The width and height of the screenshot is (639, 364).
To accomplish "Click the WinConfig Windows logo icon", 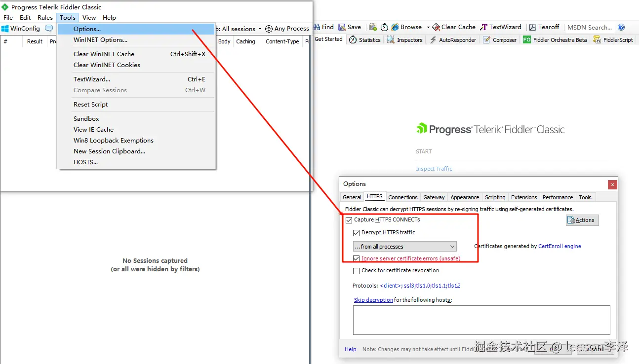I will (x=5, y=29).
